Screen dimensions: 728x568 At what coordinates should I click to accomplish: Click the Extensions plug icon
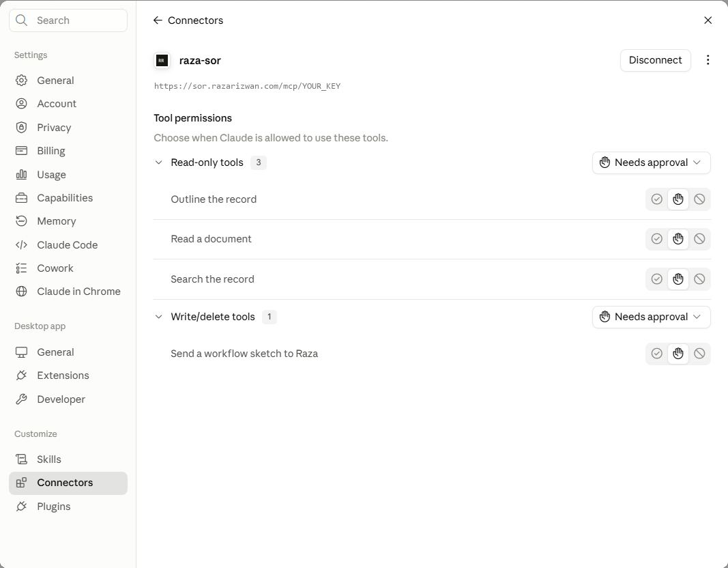point(21,375)
